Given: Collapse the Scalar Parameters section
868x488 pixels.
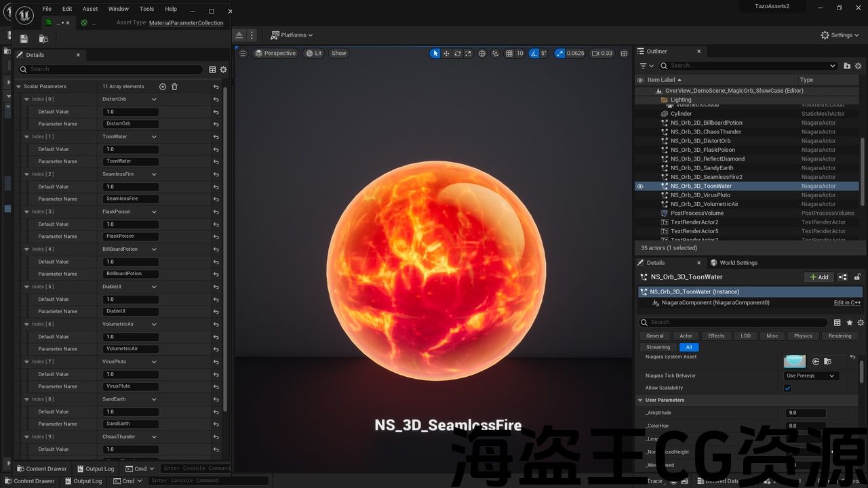Looking at the screenshot, I should [x=19, y=87].
